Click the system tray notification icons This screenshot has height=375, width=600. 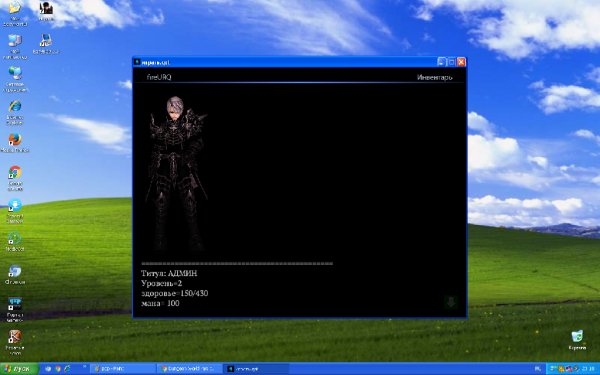[564, 369]
